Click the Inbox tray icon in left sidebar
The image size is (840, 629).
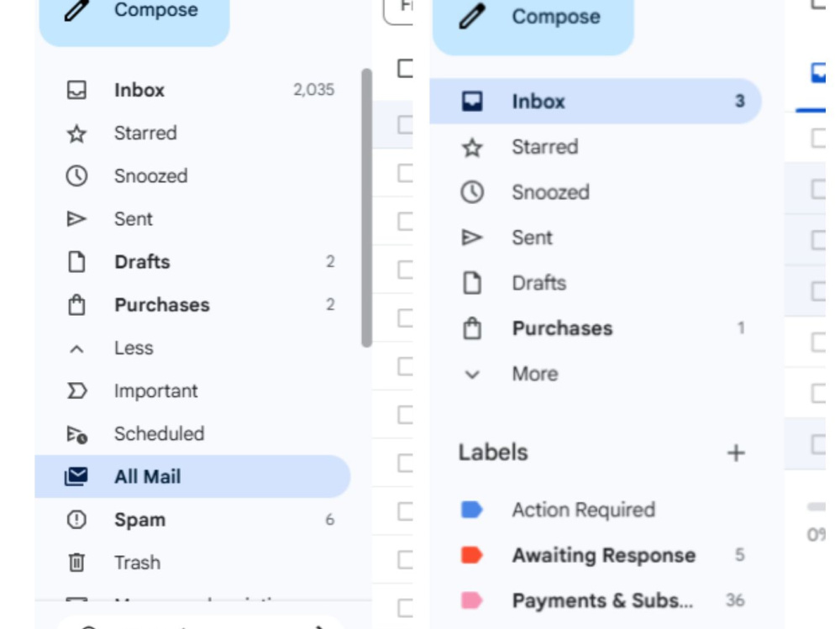click(x=76, y=90)
